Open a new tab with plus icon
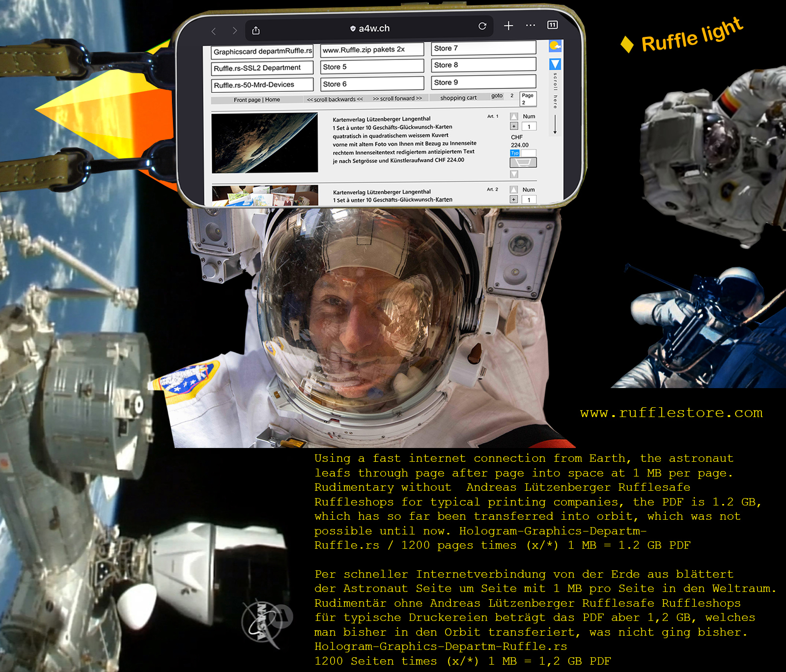The width and height of the screenshot is (786, 672). [508, 26]
